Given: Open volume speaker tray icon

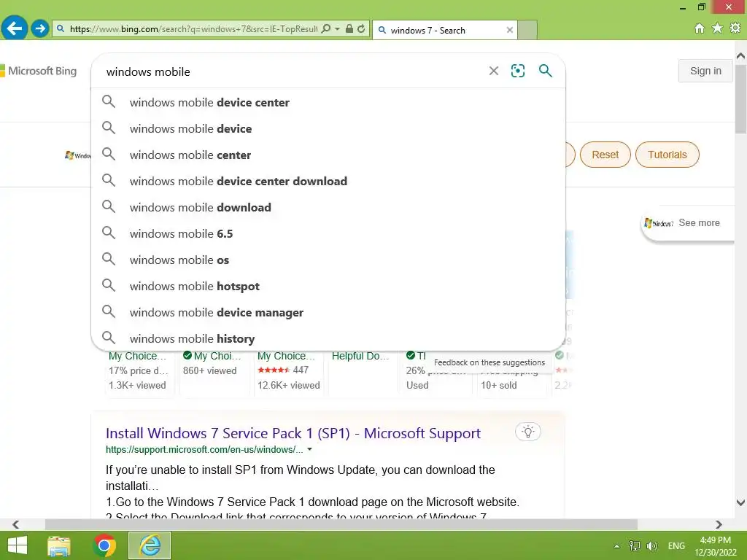Looking at the screenshot, I should coord(651,546).
